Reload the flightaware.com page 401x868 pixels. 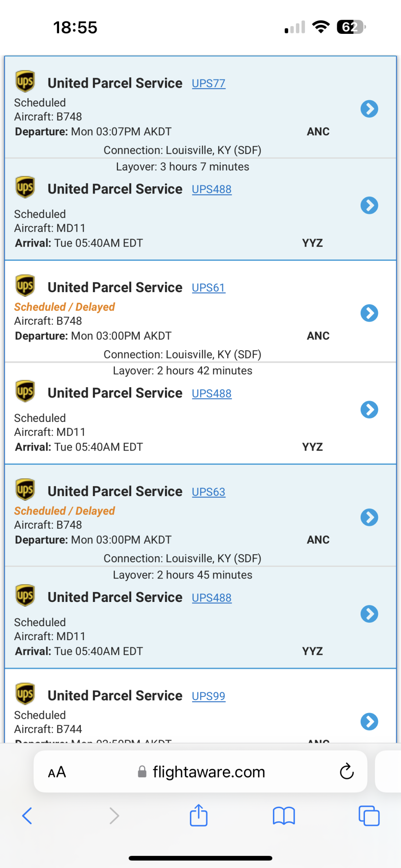347,771
